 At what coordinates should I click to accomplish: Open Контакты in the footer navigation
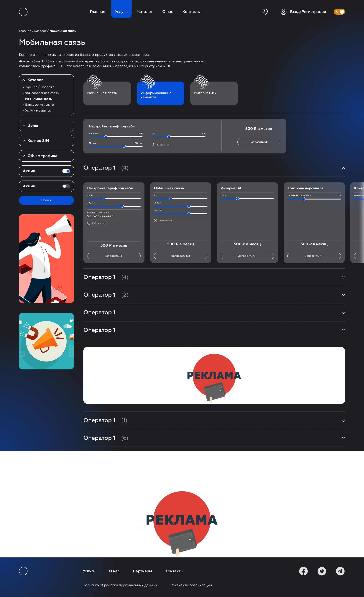(174, 571)
